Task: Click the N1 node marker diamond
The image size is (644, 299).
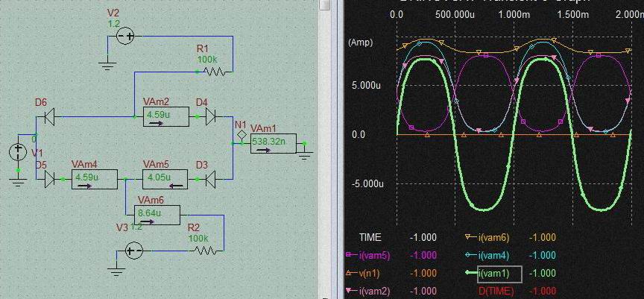Action: 242,134
